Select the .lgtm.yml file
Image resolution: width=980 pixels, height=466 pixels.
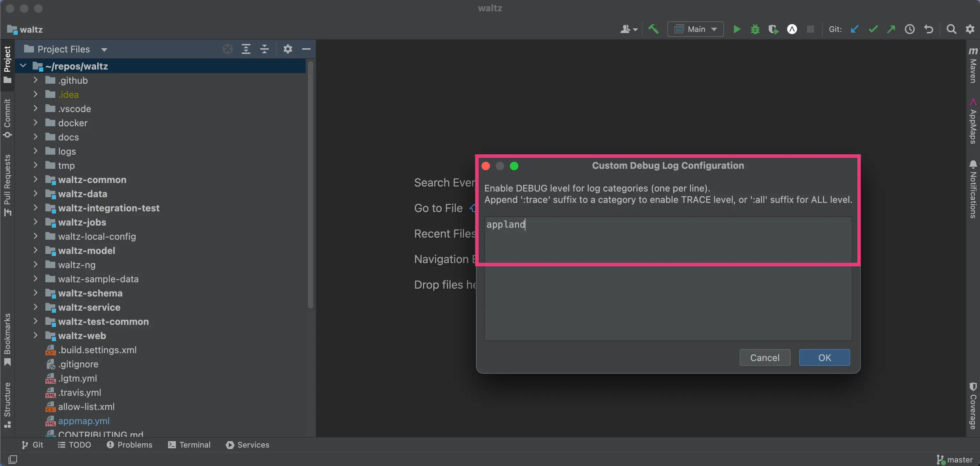(77, 378)
